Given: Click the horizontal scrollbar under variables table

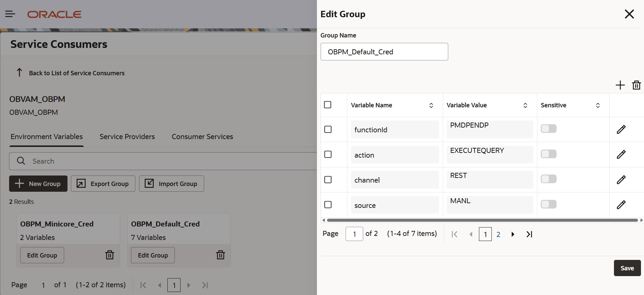Looking at the screenshot, I should tap(482, 220).
